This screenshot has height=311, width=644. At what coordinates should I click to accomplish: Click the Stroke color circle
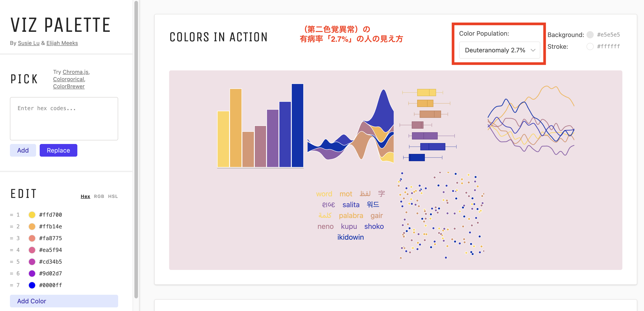point(590,46)
